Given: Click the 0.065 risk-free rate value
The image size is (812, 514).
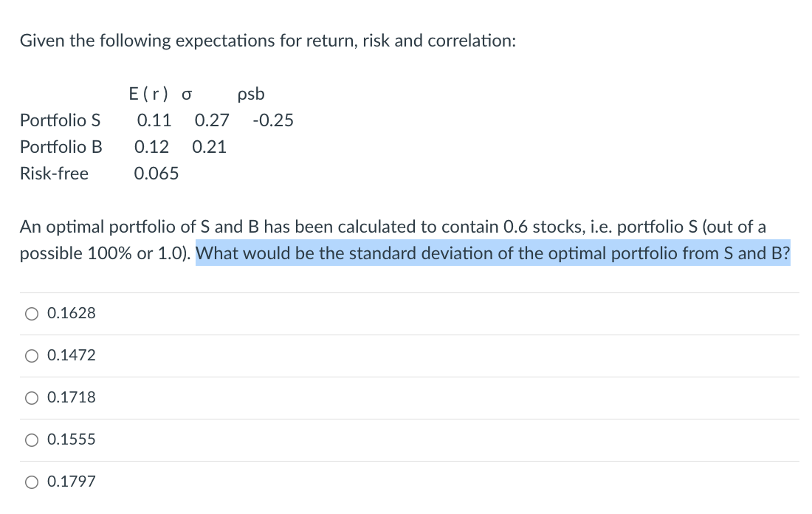Looking at the screenshot, I should point(156,174).
